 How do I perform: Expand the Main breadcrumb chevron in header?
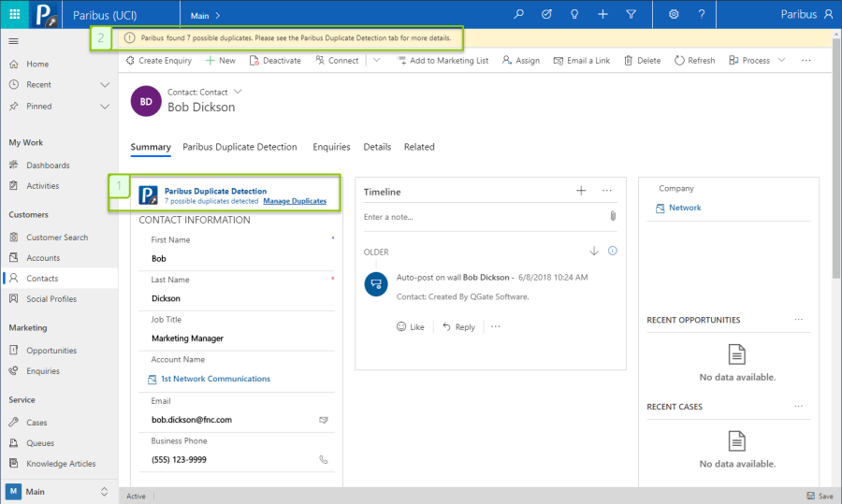coord(217,16)
